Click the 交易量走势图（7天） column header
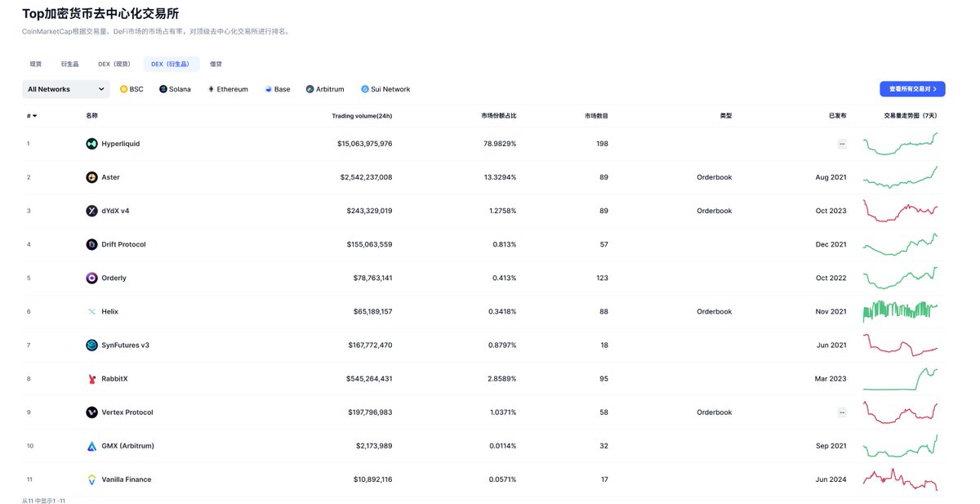980x504 pixels. point(911,116)
